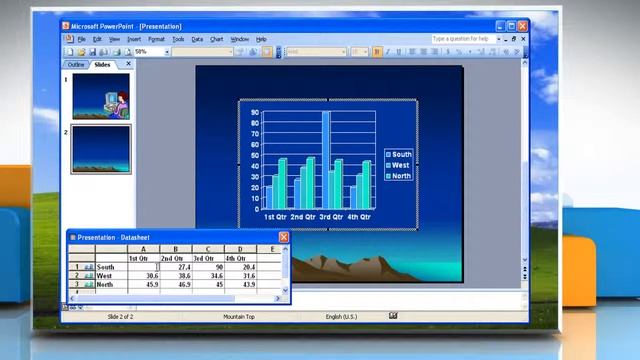Click the Open folder toolbar icon
640x360 pixels.
81,52
